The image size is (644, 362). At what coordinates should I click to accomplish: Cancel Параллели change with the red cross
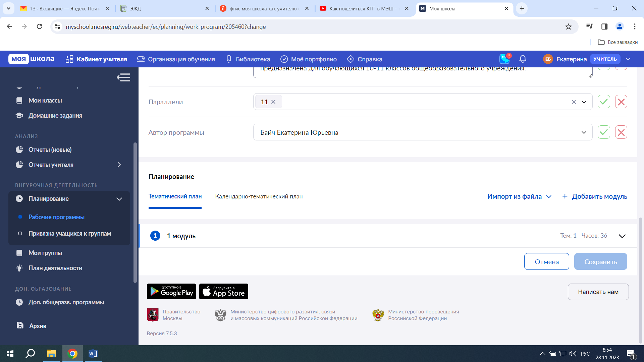(621, 102)
